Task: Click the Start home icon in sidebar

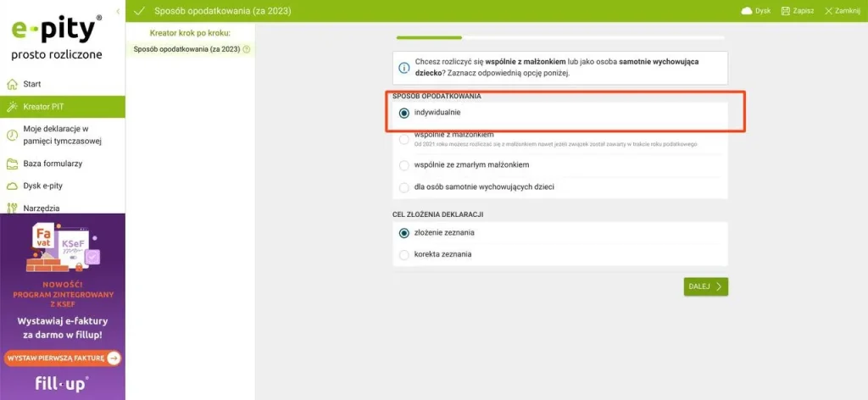Action: tap(12, 84)
